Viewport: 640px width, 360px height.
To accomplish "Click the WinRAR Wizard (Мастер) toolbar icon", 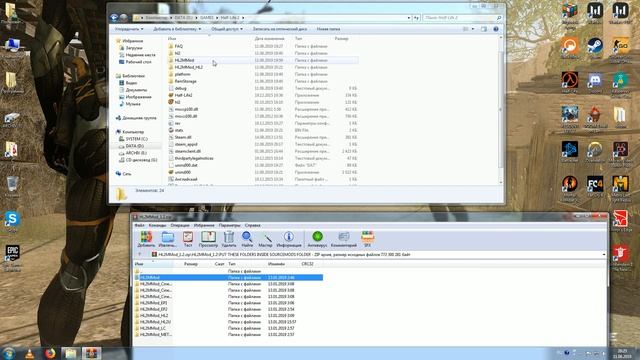I will point(265,239).
